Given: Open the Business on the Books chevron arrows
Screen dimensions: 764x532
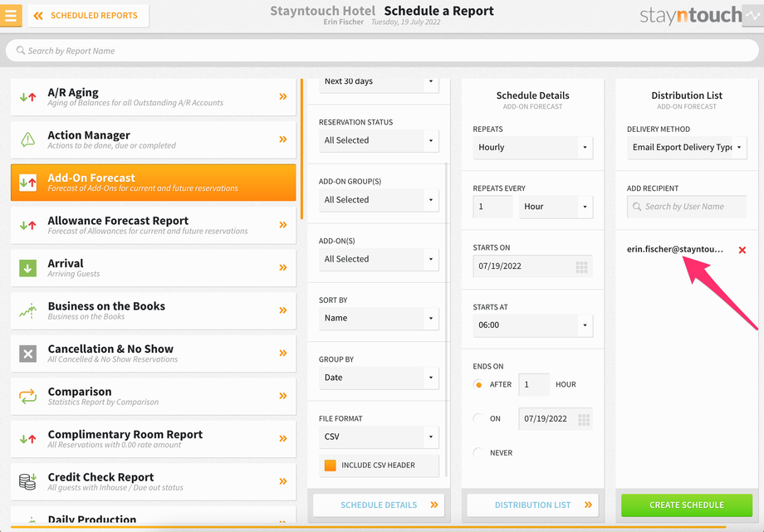Looking at the screenshot, I should tap(282, 310).
